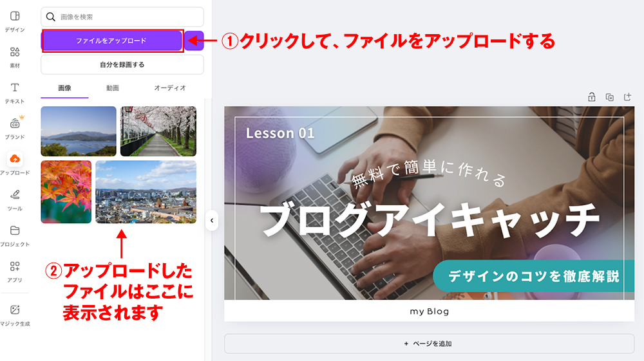Collapse the side panel with chevron arrow

click(x=211, y=220)
